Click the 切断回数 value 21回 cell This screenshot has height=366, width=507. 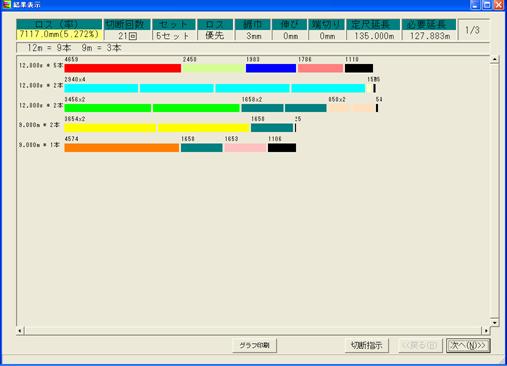tap(127, 36)
